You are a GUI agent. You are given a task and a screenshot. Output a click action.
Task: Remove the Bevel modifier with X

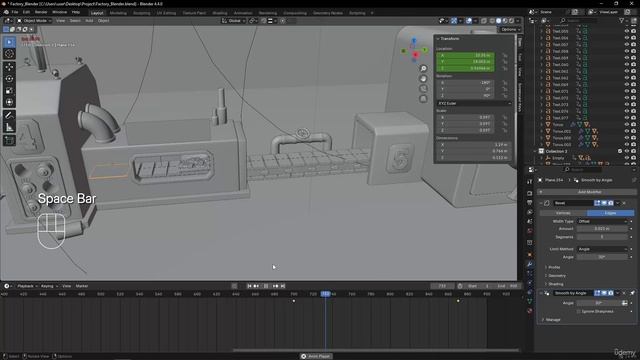coord(624,203)
